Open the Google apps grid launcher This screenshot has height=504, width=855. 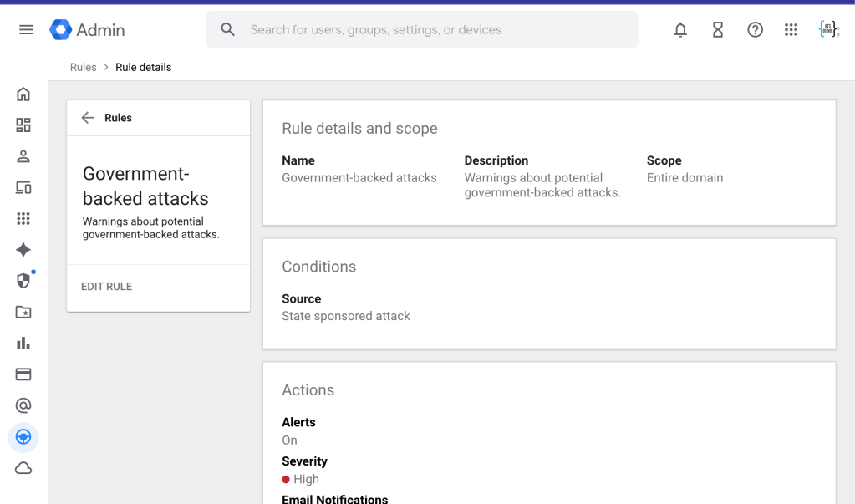click(x=791, y=30)
